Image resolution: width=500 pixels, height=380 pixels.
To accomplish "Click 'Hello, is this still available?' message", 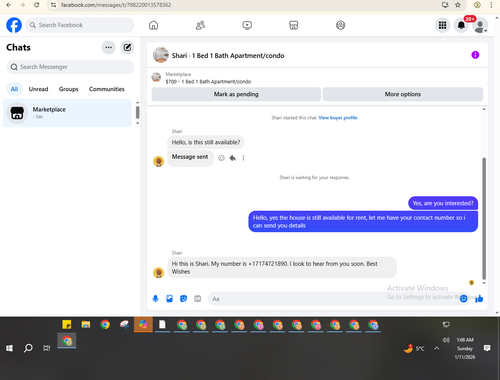I will (x=206, y=142).
